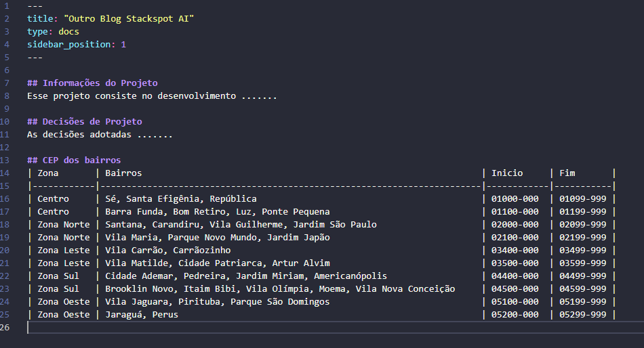Screen dimensions: 644x348
Task: Click the "sidebar_position" key
Action: pyautogui.click(x=69, y=44)
